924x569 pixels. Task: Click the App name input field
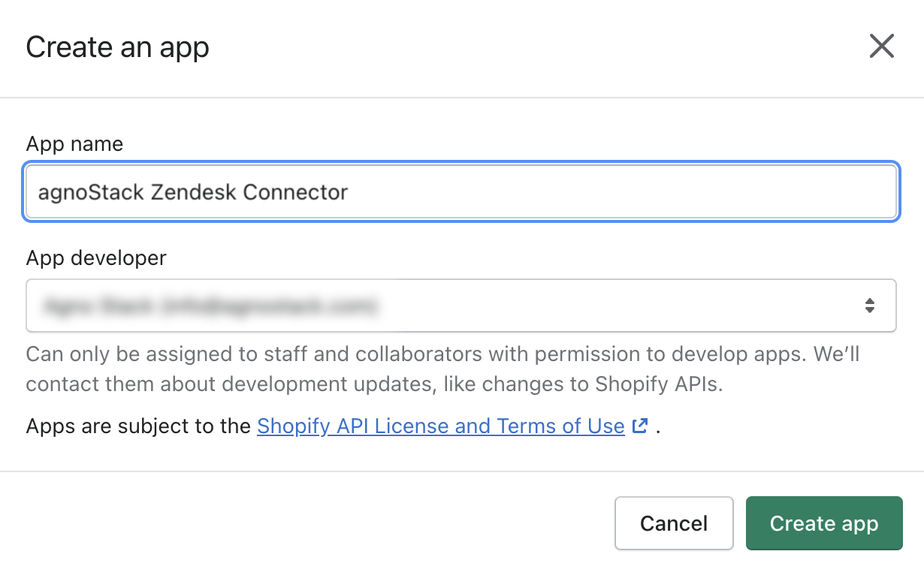pos(461,192)
